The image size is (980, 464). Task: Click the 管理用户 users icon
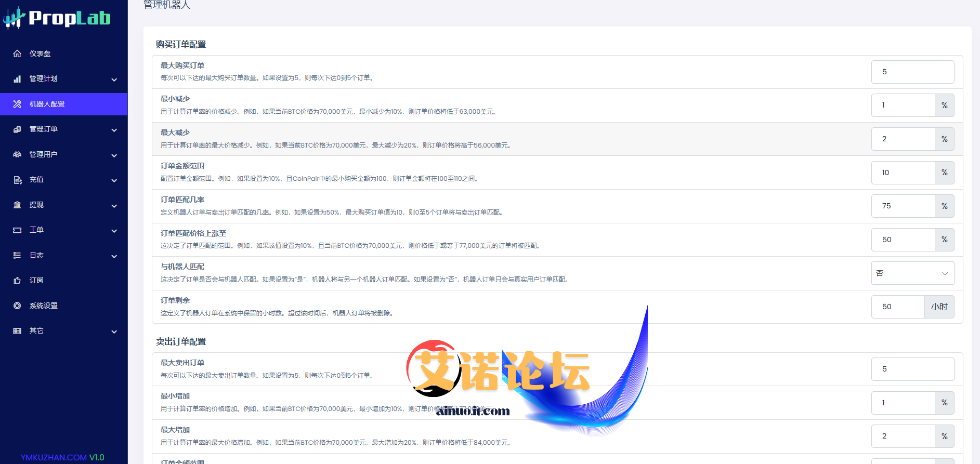coord(17,154)
